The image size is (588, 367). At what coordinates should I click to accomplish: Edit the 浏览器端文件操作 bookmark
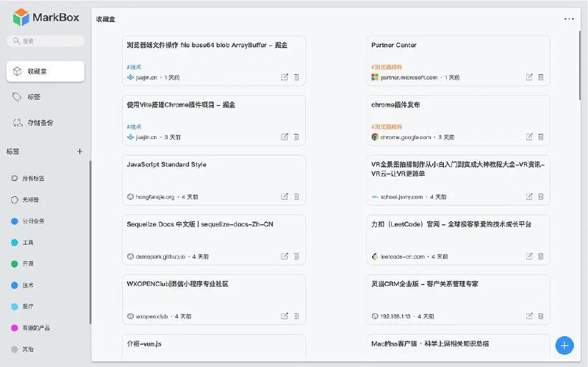[x=284, y=77]
